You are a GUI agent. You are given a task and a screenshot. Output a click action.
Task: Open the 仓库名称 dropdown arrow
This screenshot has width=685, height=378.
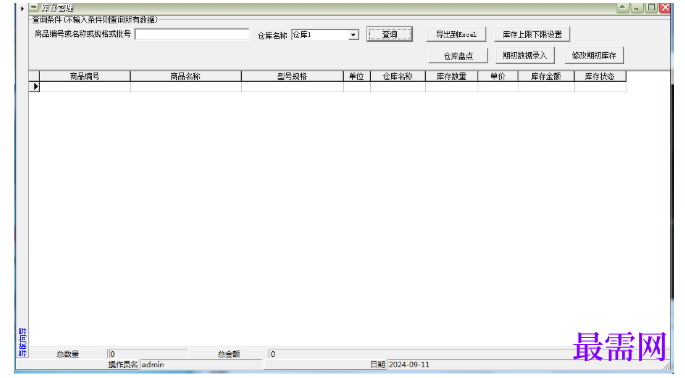click(353, 35)
